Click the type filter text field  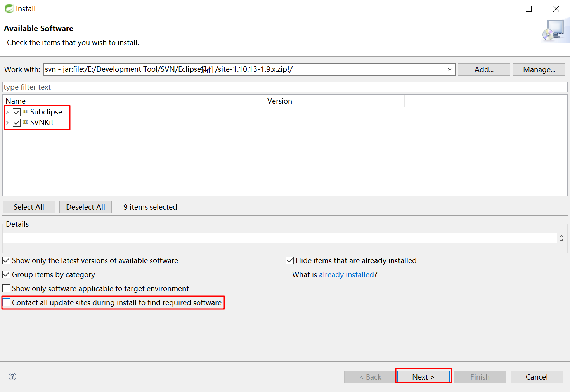(285, 87)
